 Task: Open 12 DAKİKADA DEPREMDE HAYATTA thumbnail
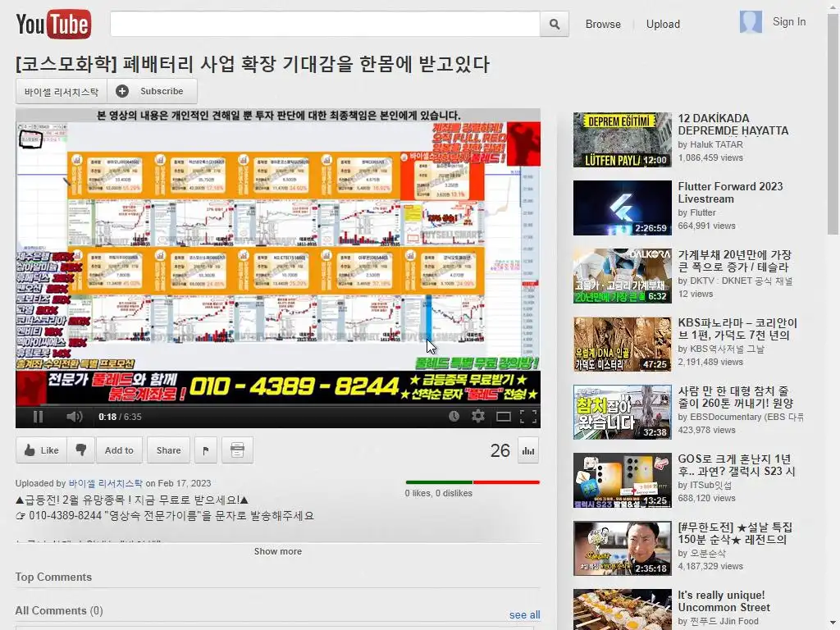click(x=622, y=139)
